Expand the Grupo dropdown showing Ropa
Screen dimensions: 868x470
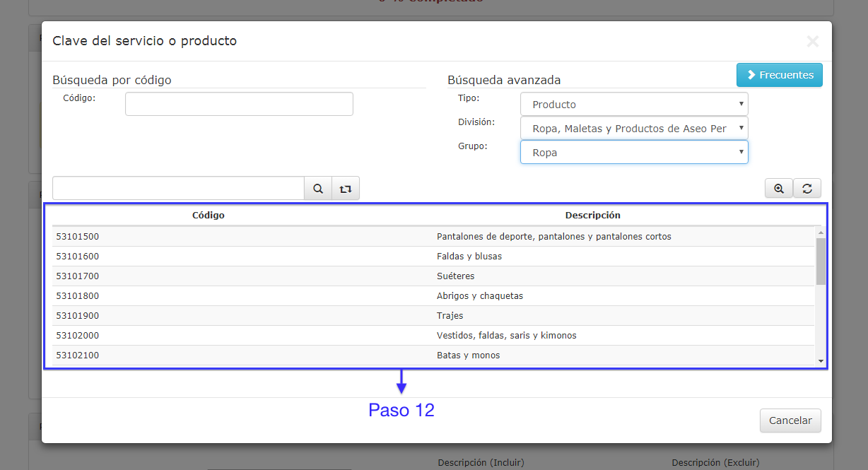click(x=633, y=152)
